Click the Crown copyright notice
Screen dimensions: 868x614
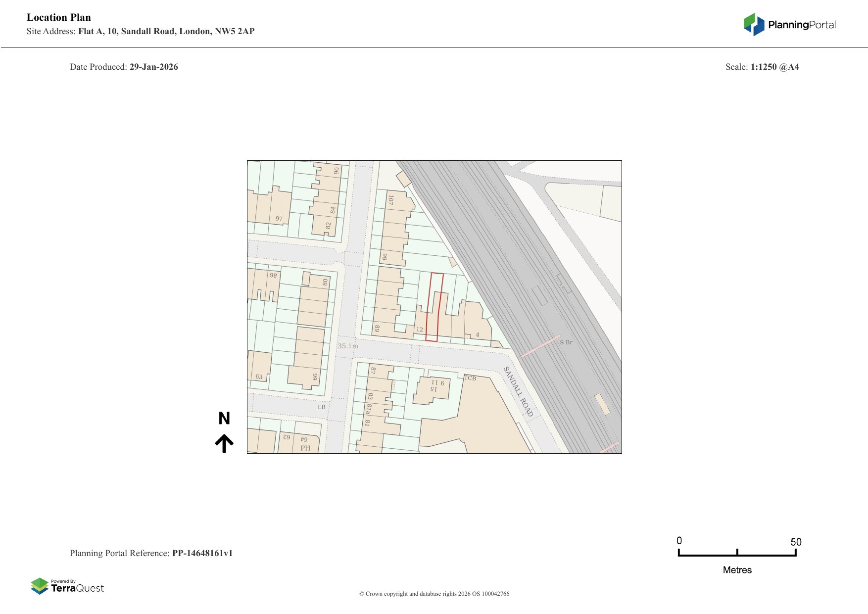pyautogui.click(x=434, y=594)
